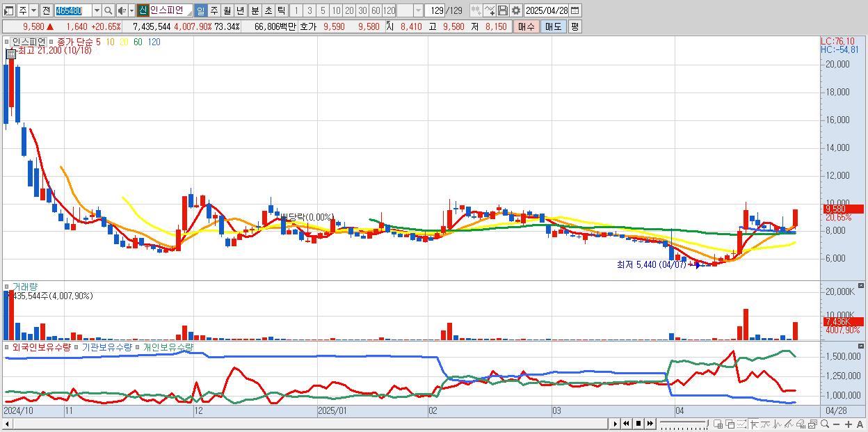The height and width of the screenshot is (432, 868).
Task: Toggle the checkbox before 인스피언 chart legend
Action: point(8,42)
